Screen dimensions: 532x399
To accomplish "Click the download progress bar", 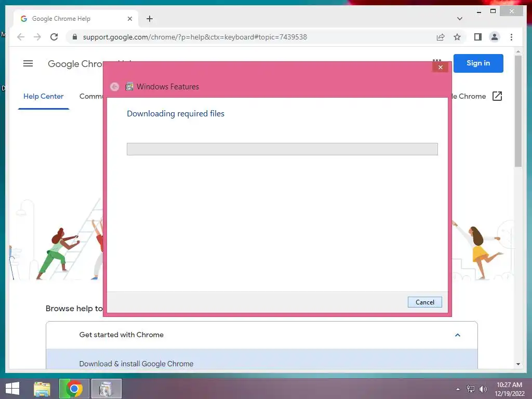I will tap(282, 149).
